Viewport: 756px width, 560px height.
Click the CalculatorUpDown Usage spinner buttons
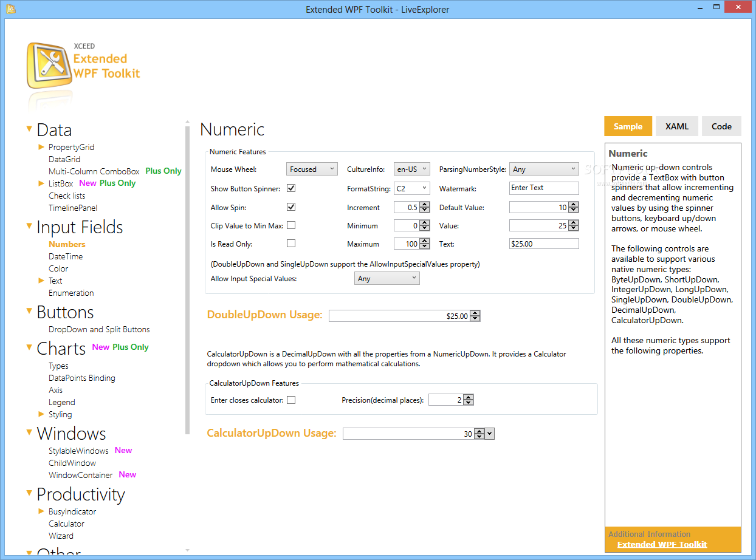[x=479, y=434]
